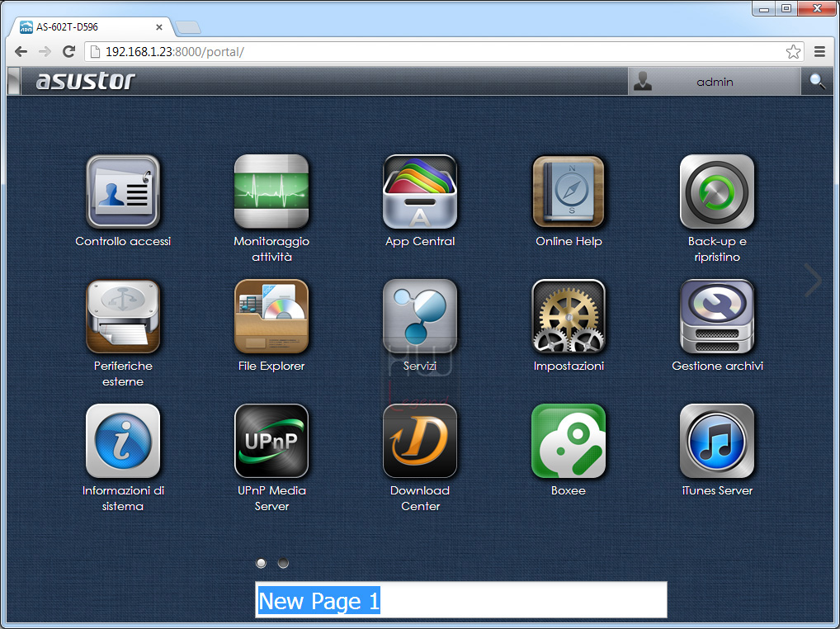Open Periferiche esterne
840x629 pixels.
click(x=123, y=316)
